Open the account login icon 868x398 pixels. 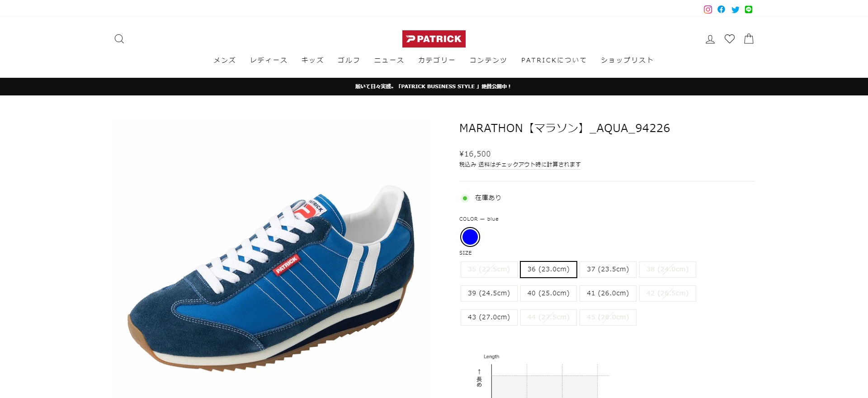coord(710,39)
